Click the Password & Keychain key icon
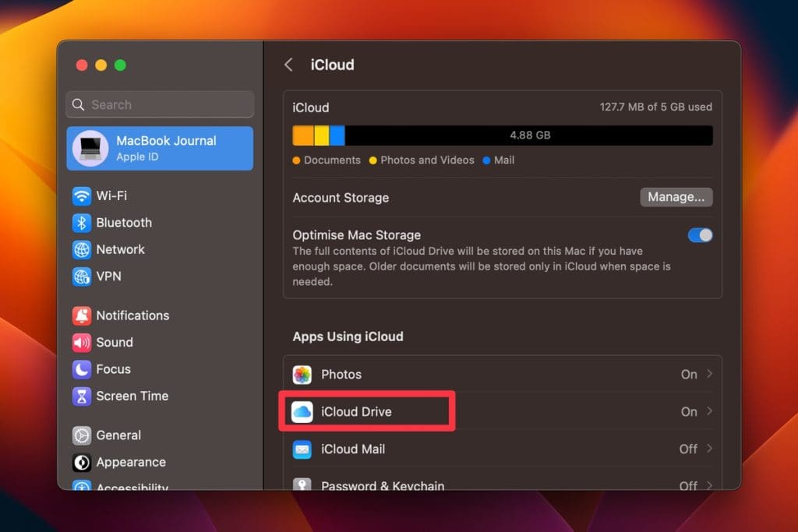The image size is (798, 532). pos(302,484)
